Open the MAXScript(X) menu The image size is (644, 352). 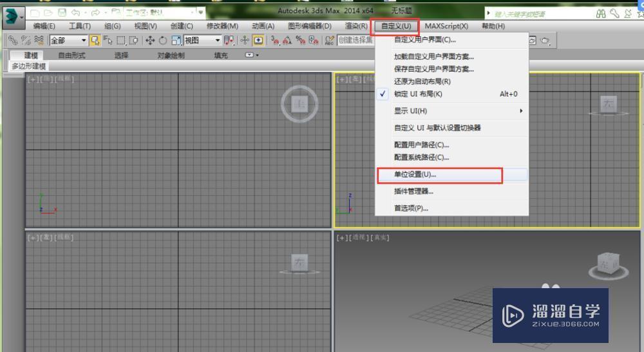click(446, 26)
